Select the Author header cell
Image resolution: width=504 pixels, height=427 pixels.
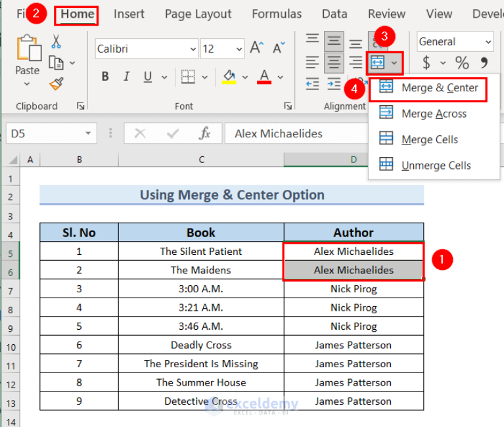[354, 233]
